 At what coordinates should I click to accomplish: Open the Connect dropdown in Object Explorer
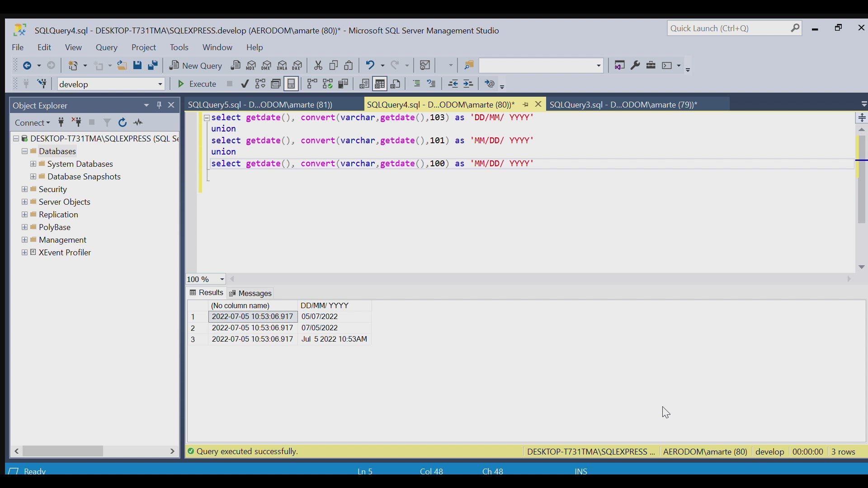pos(33,122)
